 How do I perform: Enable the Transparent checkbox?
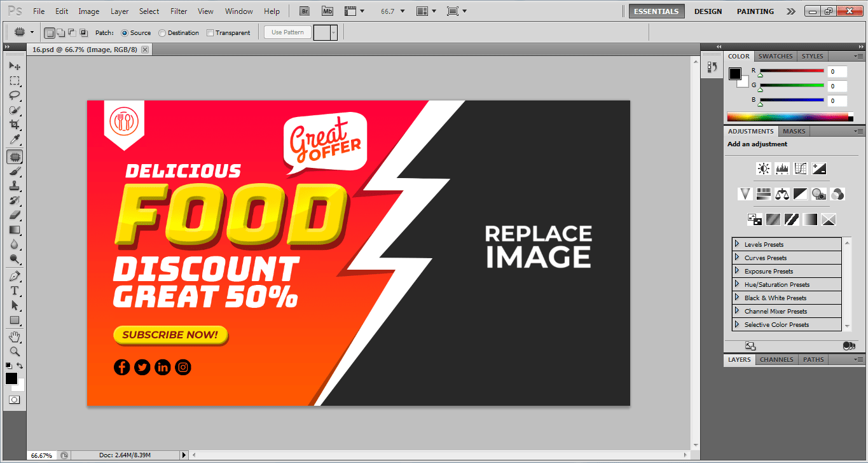tap(210, 33)
